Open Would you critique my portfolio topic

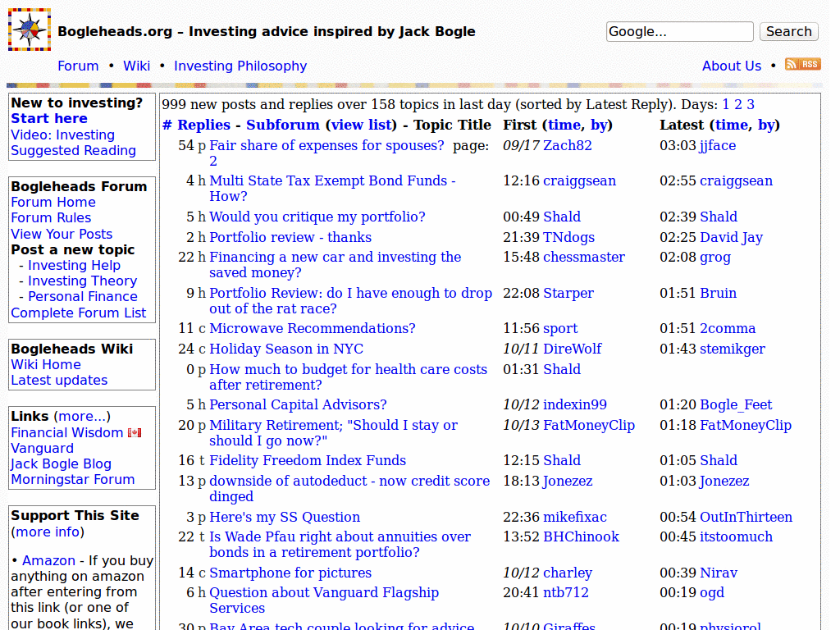coord(317,217)
